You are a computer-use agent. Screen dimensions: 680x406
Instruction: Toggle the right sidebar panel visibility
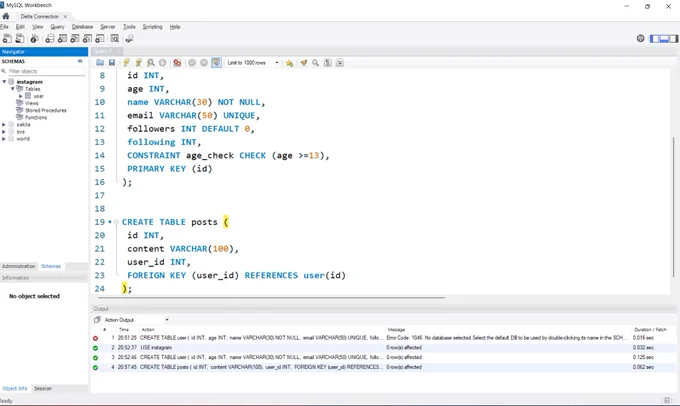pyautogui.click(x=673, y=39)
